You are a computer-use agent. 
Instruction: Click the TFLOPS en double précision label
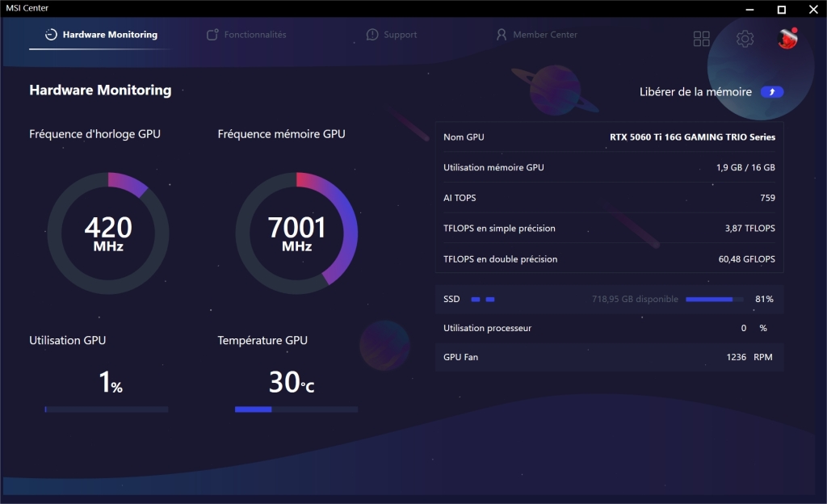coord(501,258)
